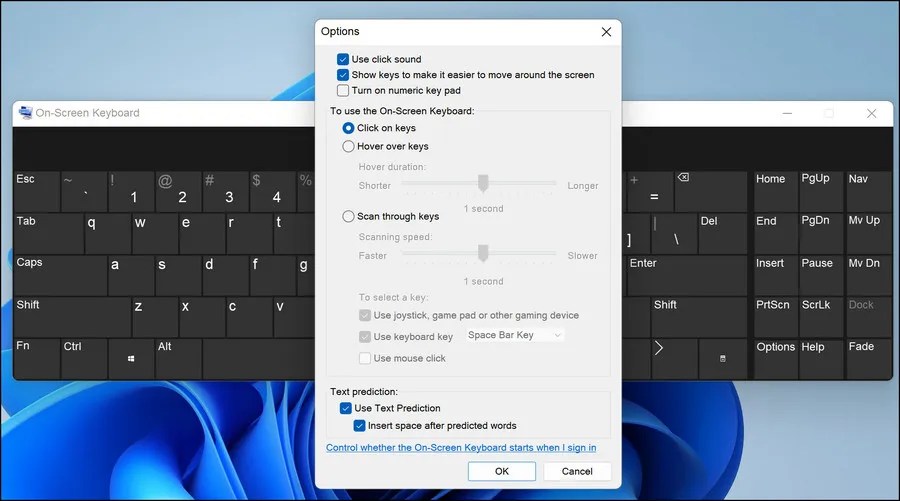Select the Hover over keys option
The image size is (900, 501).
pyautogui.click(x=348, y=146)
